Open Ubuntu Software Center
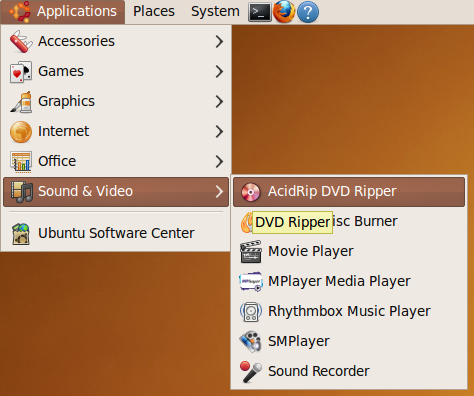The width and height of the screenshot is (474, 396). [116, 233]
